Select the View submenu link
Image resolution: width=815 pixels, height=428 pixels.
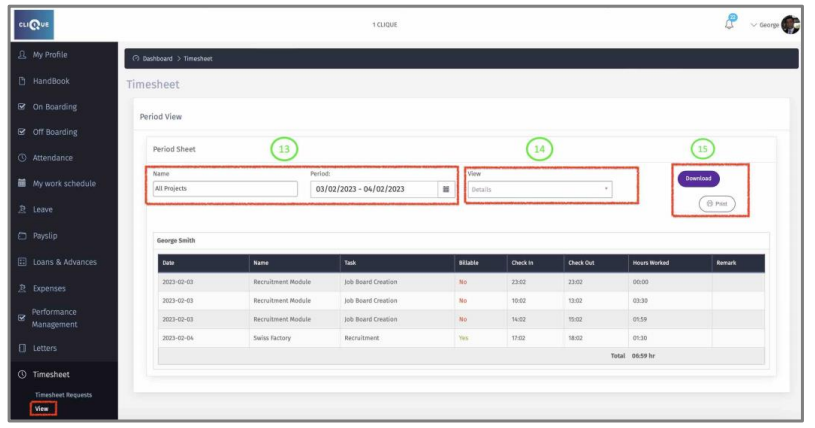(41, 408)
